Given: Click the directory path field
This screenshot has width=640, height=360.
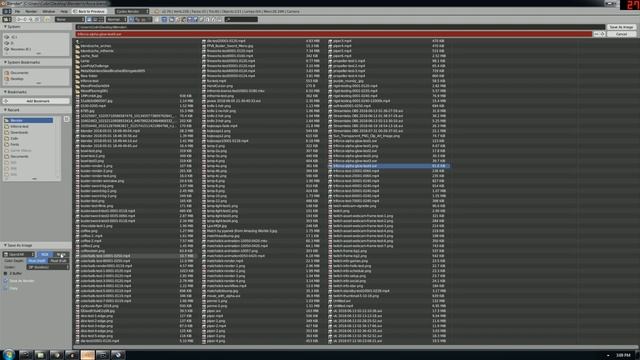Looking at the screenshot, I should coord(340,27).
